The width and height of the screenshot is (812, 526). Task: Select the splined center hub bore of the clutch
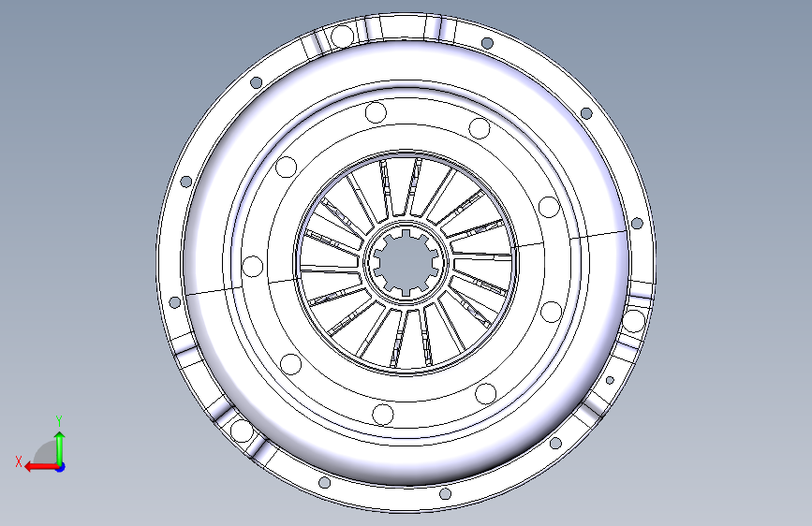pos(406,262)
